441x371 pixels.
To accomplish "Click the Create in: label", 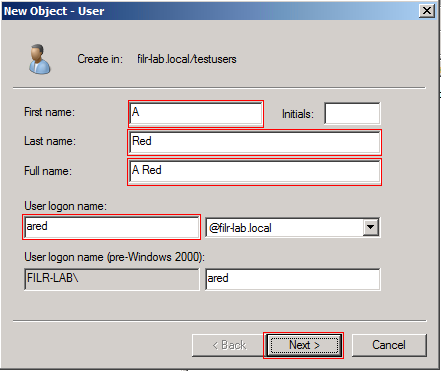I will point(100,59).
